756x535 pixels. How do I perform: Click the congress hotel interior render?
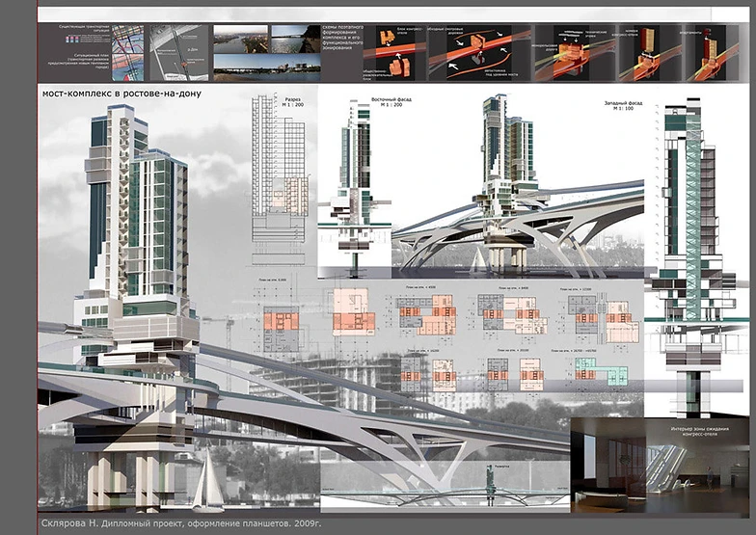(x=660, y=466)
